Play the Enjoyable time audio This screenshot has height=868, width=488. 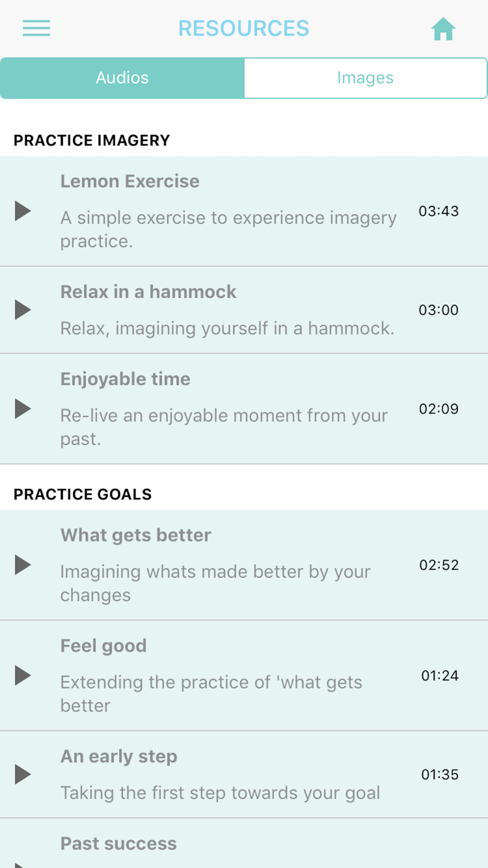(23, 409)
